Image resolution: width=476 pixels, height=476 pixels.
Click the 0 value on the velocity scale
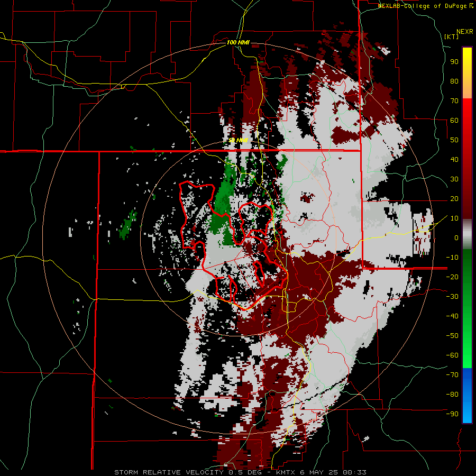click(456, 237)
